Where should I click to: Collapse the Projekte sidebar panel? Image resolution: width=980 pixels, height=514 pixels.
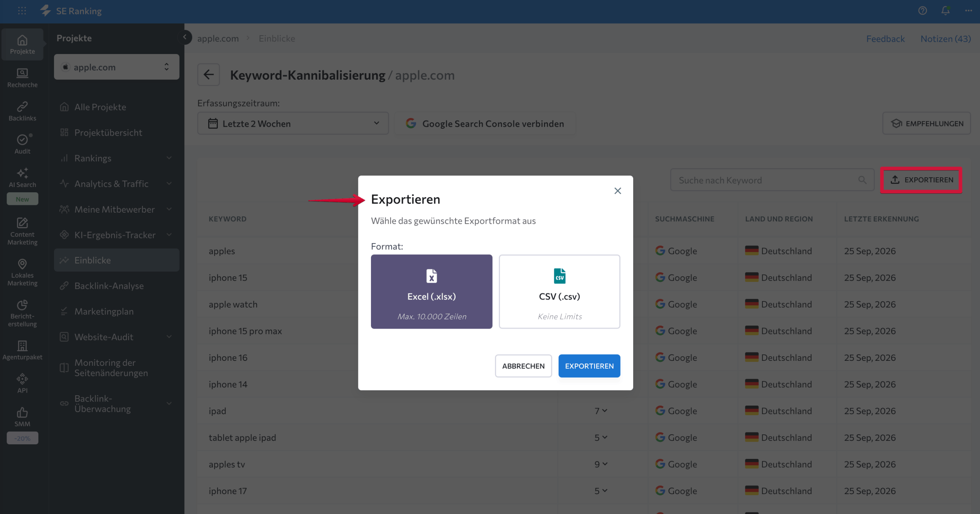[x=185, y=37]
